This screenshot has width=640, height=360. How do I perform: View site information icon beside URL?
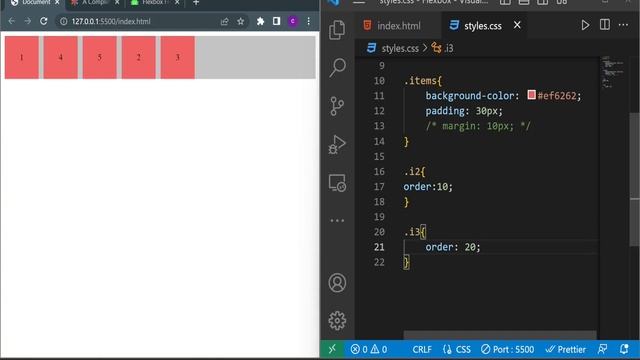pos(64,21)
